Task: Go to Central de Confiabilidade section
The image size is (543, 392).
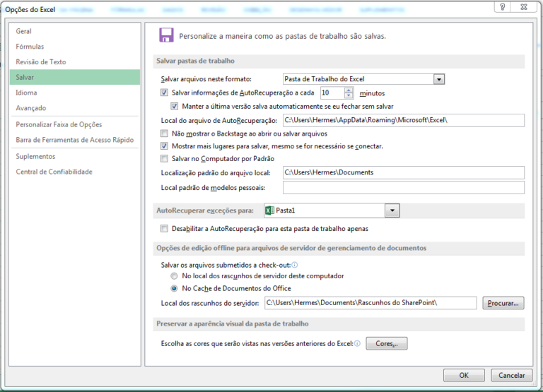Action: click(54, 172)
